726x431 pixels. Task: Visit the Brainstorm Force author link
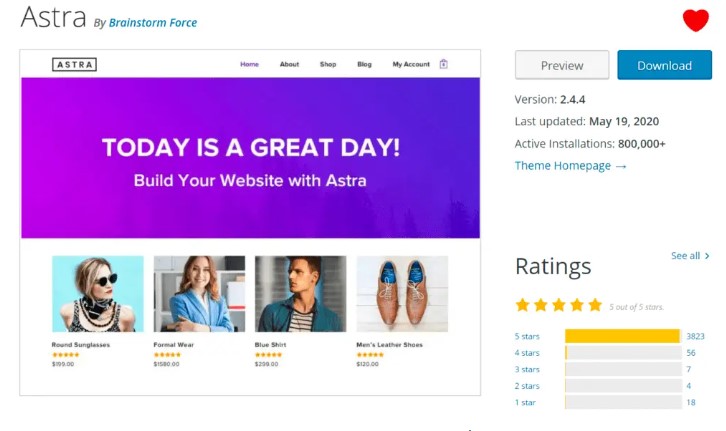pyautogui.click(x=152, y=23)
